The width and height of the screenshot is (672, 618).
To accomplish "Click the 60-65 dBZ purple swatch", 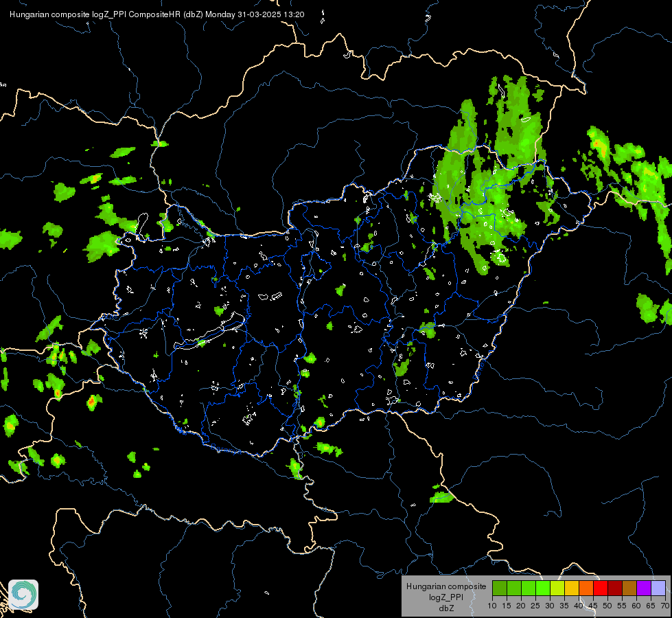I will click(x=644, y=588).
